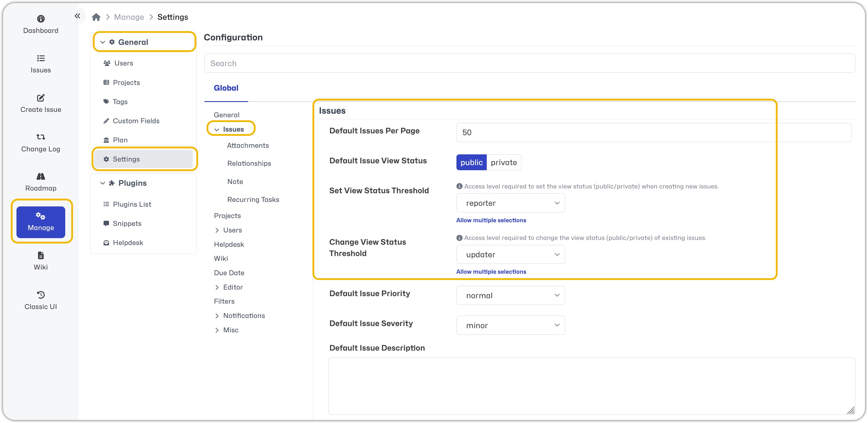The width and height of the screenshot is (868, 423).
Task: Click the Snippets comment icon
Action: tap(106, 223)
